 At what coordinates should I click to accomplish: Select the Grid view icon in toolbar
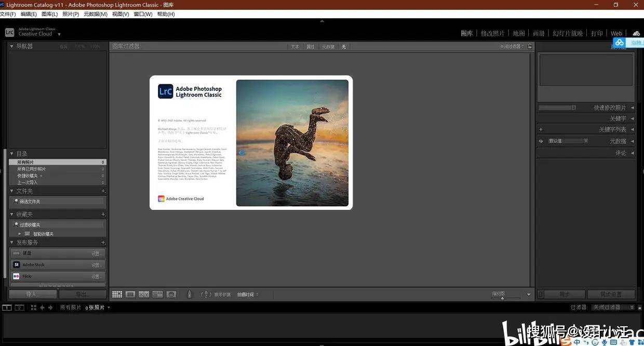pyautogui.click(x=117, y=294)
